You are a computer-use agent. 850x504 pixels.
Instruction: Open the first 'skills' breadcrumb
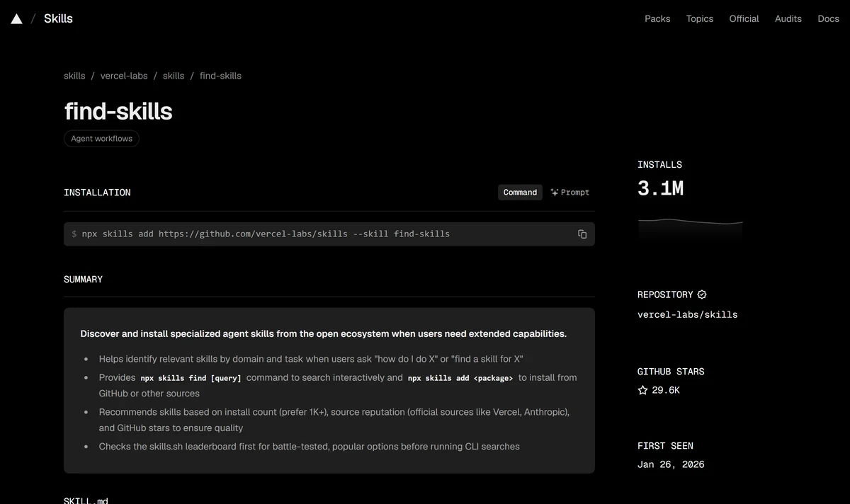click(74, 76)
